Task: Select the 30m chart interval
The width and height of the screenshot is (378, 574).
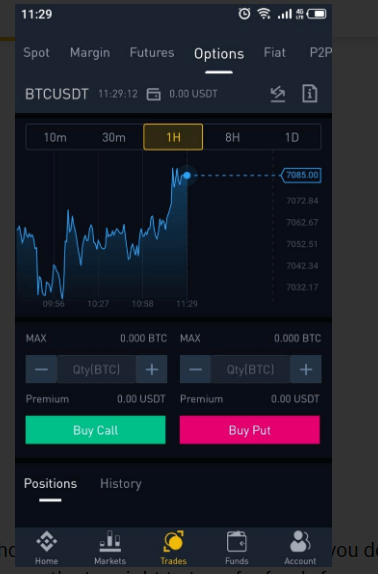Action: [x=114, y=137]
